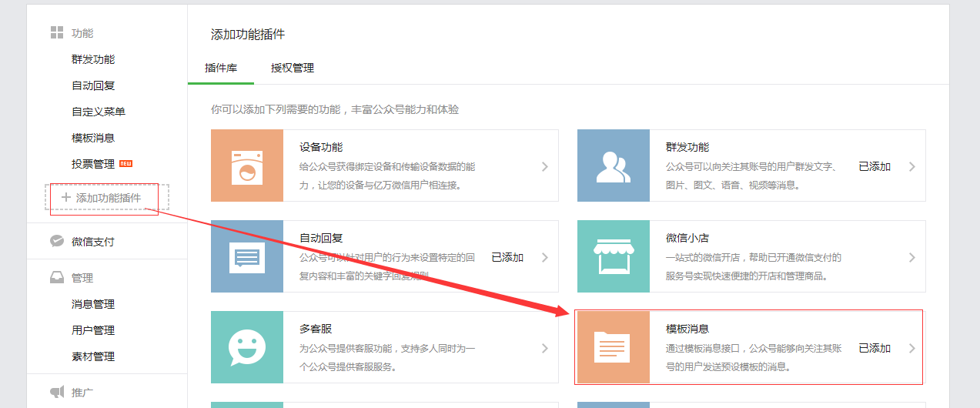Click 已添加 status on 群发功能 card

point(875,166)
